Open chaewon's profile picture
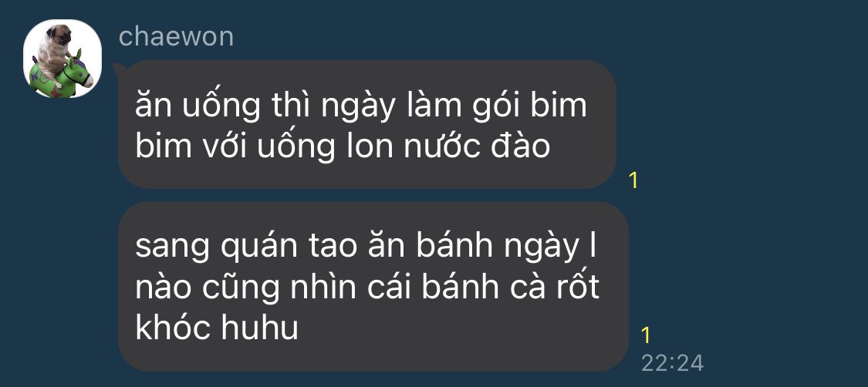This screenshot has height=387, width=868. [62, 59]
